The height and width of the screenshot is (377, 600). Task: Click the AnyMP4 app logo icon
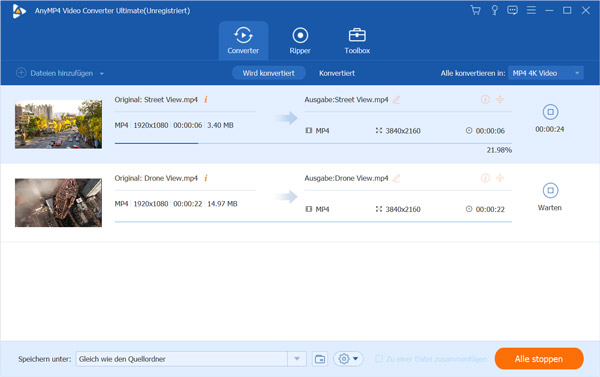coord(19,11)
